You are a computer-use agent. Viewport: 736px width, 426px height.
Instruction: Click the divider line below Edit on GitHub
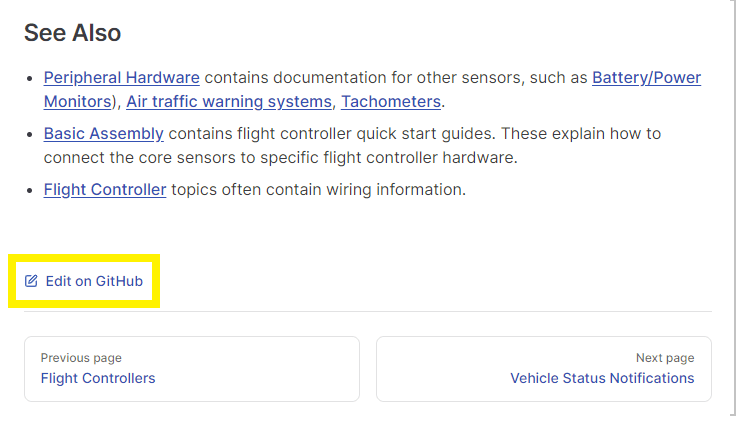tap(368, 311)
